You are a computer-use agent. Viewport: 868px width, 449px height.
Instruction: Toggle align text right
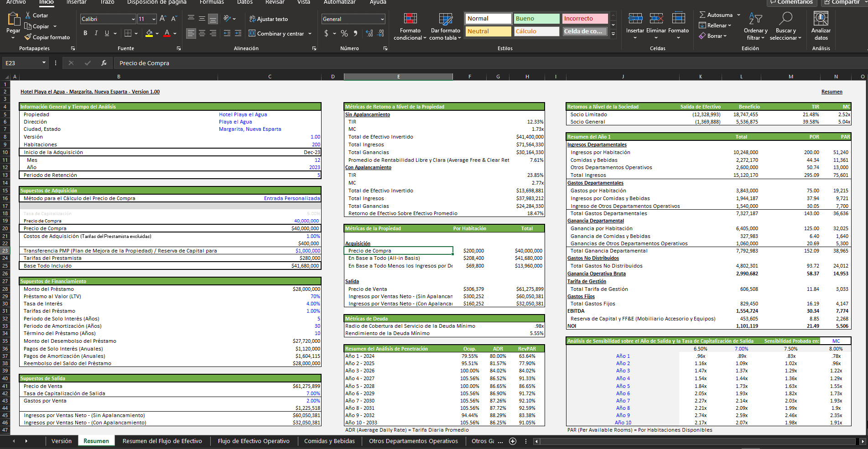pos(213,33)
